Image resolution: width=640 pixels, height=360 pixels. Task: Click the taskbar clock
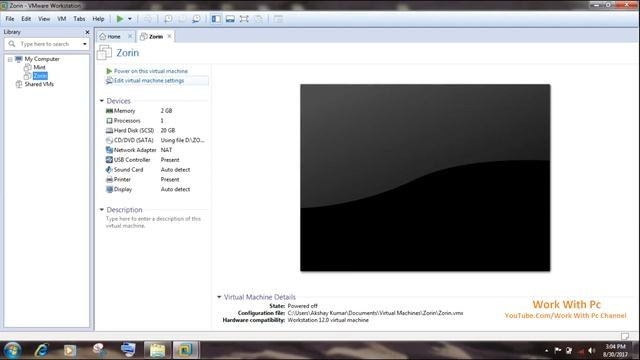coord(616,351)
